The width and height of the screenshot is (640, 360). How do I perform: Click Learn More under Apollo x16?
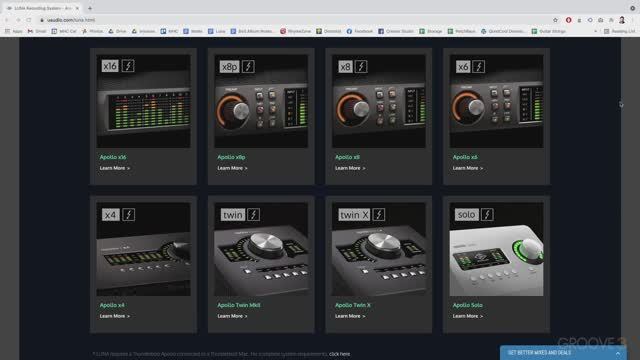pyautogui.click(x=115, y=168)
